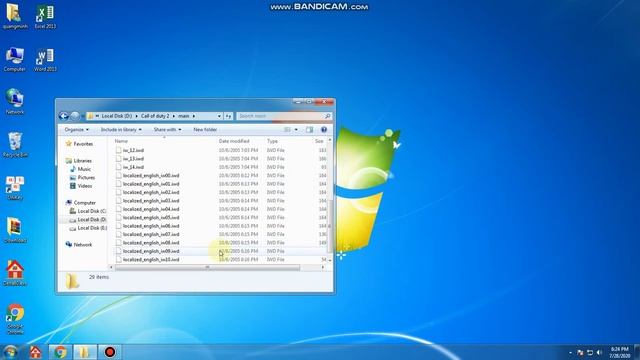The height and width of the screenshot is (360, 640).
Task: Open the Unikey desktop shortcut
Action: [x=15, y=188]
